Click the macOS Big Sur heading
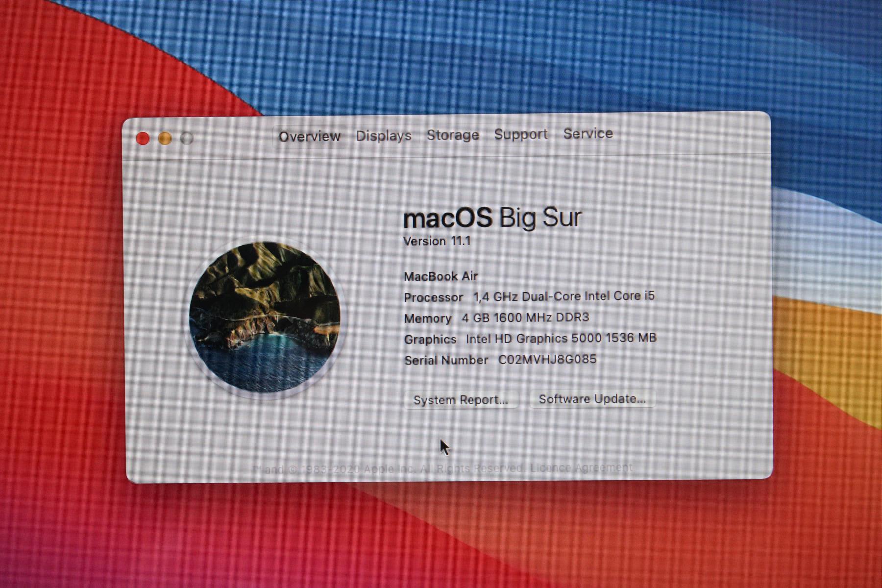This screenshot has width=882, height=588. point(492,218)
